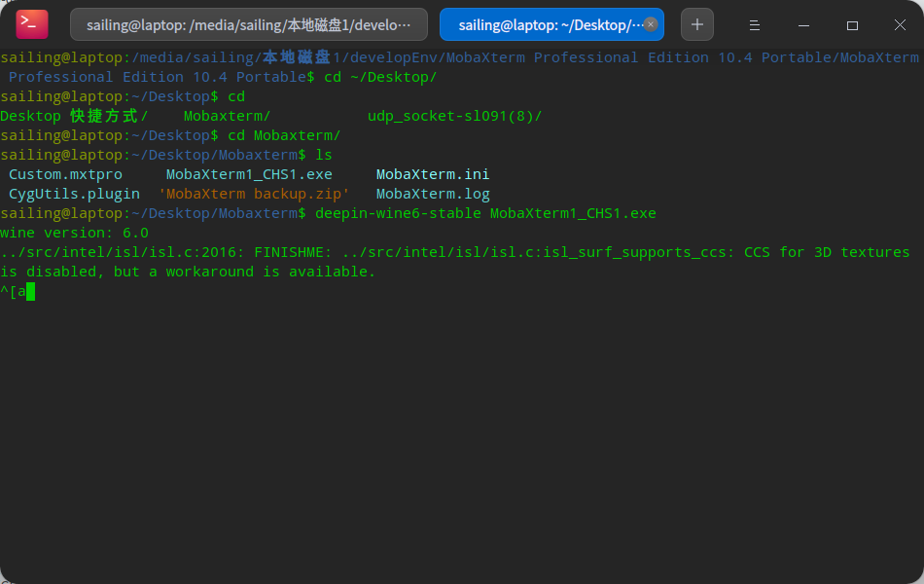Click the 'wine version: 6.0' output line

point(74,233)
